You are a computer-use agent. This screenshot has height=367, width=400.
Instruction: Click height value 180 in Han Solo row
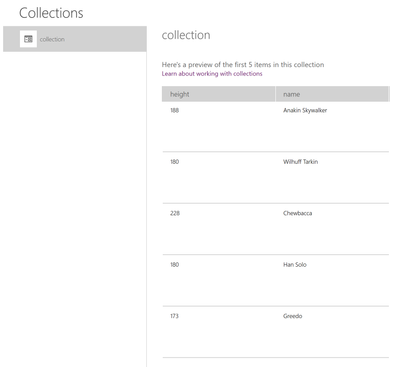175,265
